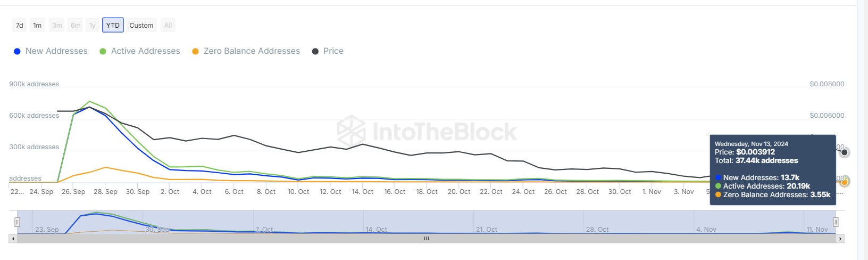Click the Price data point marker
This screenshot has height=260, width=868.
[x=844, y=152]
